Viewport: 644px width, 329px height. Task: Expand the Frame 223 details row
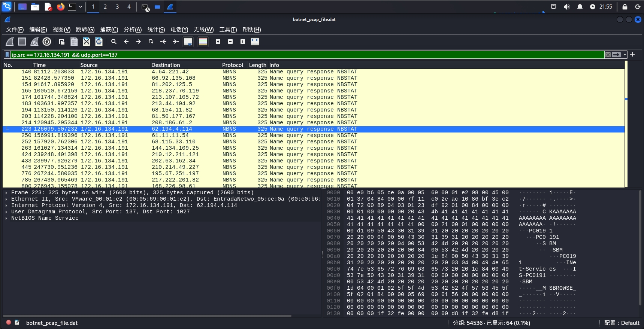pos(6,193)
